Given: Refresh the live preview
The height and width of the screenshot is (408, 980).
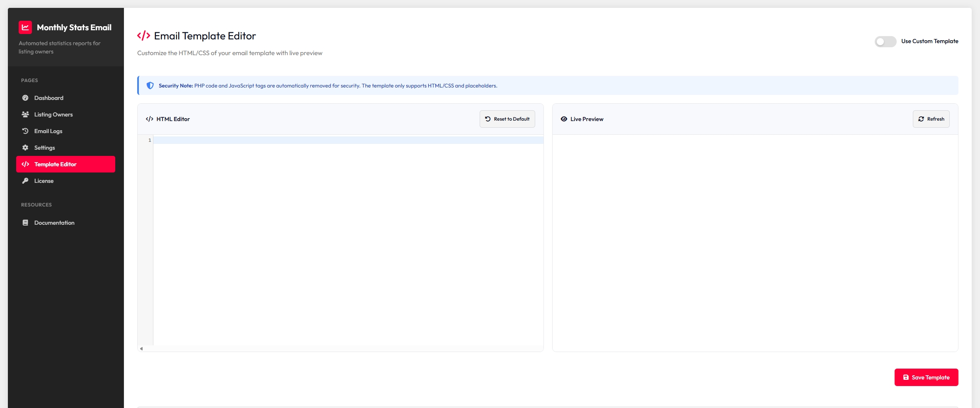Looking at the screenshot, I should [931, 119].
